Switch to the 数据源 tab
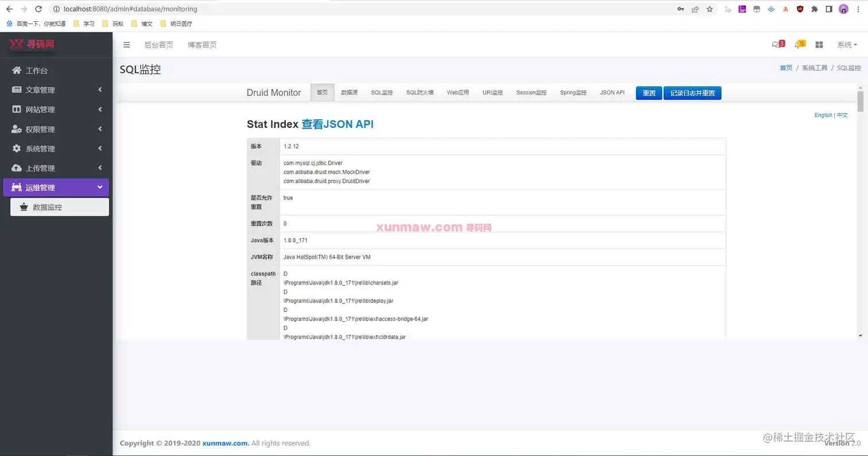Viewport: 868px width, 456px height. click(x=349, y=92)
